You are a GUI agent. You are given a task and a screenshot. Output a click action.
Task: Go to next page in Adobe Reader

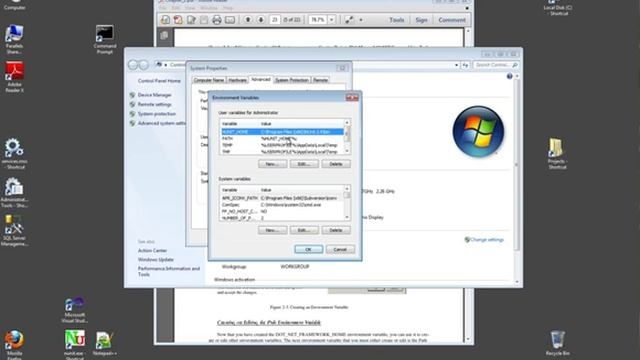click(x=260, y=20)
